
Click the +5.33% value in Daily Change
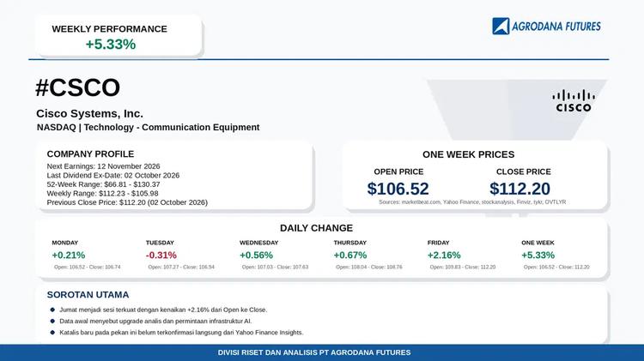pos(538,256)
